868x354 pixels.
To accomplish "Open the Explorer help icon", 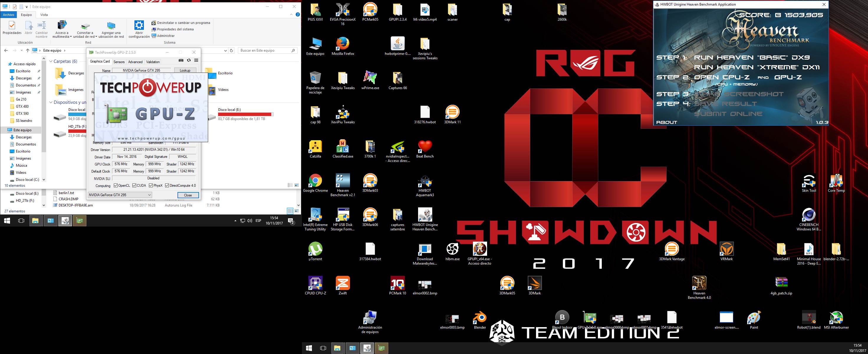I will click(x=297, y=14).
